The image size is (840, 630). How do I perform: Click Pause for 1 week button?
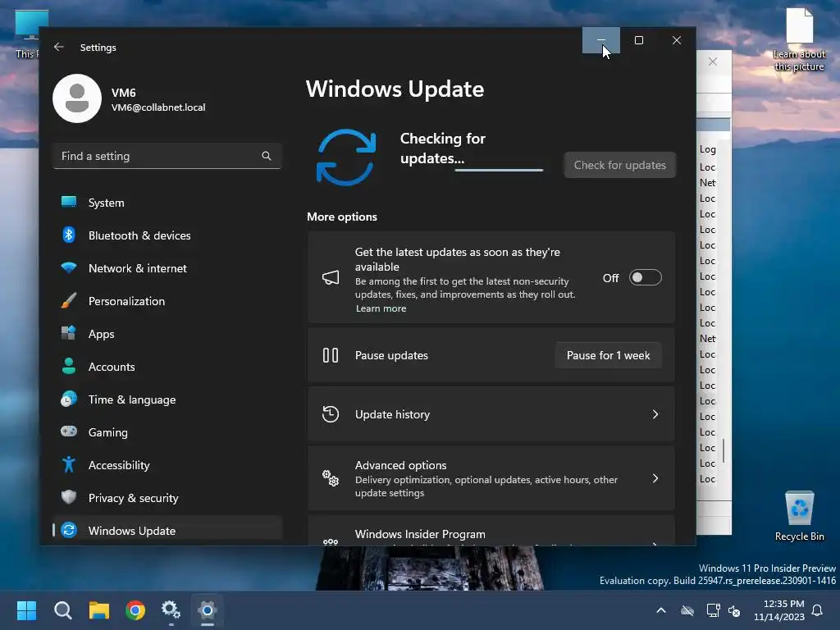[608, 355]
